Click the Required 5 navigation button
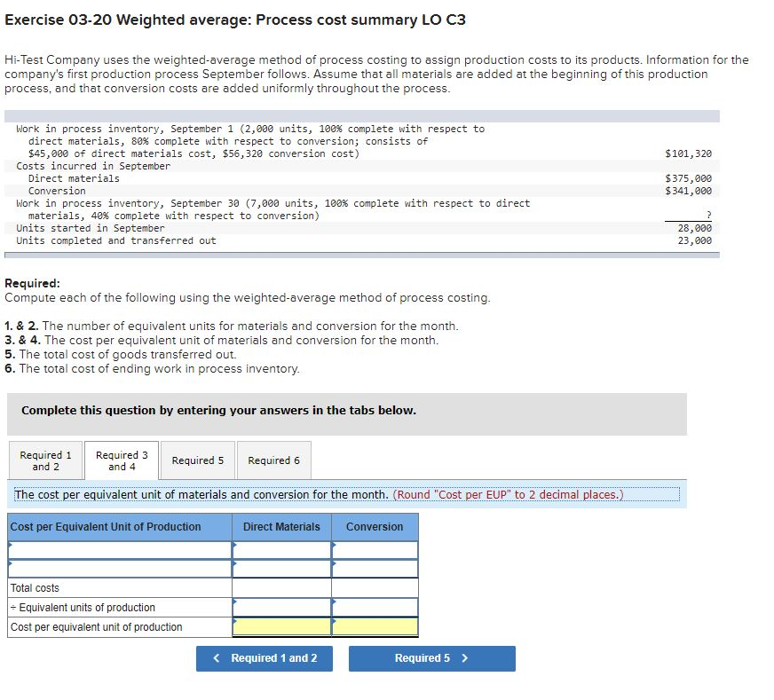This screenshot has height=700, width=774. (x=430, y=658)
